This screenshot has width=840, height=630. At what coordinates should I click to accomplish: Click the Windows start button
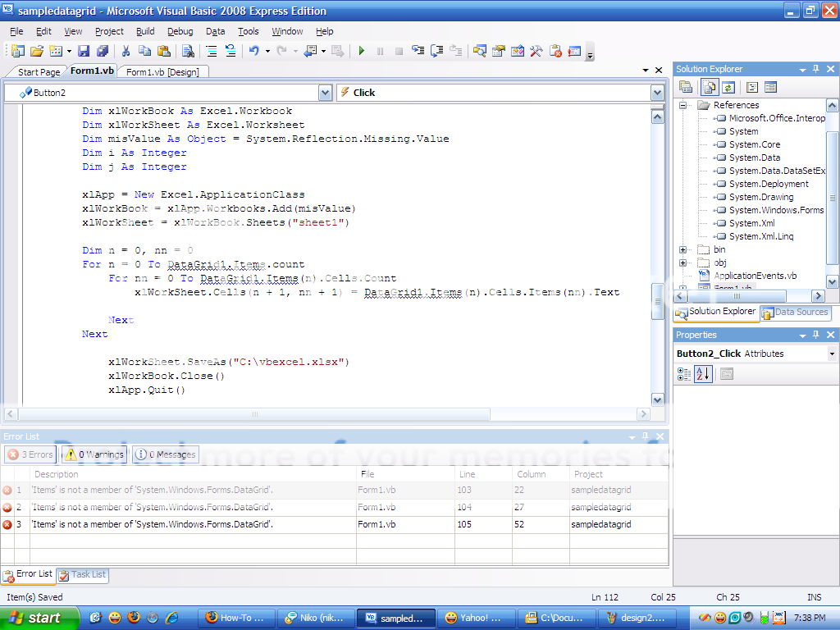[x=39, y=618]
